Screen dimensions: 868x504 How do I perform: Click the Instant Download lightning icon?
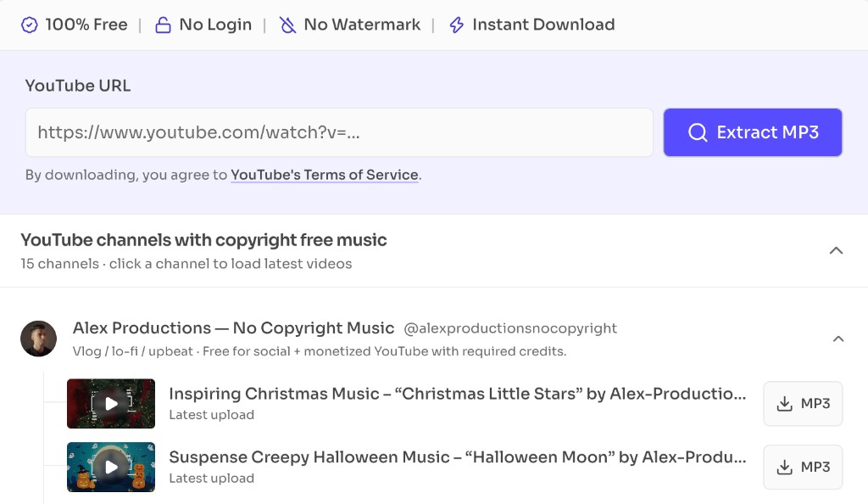[456, 25]
